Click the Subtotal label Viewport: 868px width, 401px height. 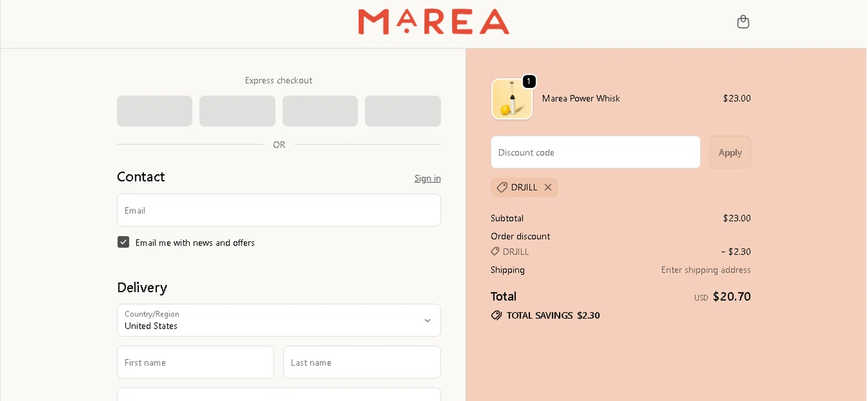coord(507,218)
